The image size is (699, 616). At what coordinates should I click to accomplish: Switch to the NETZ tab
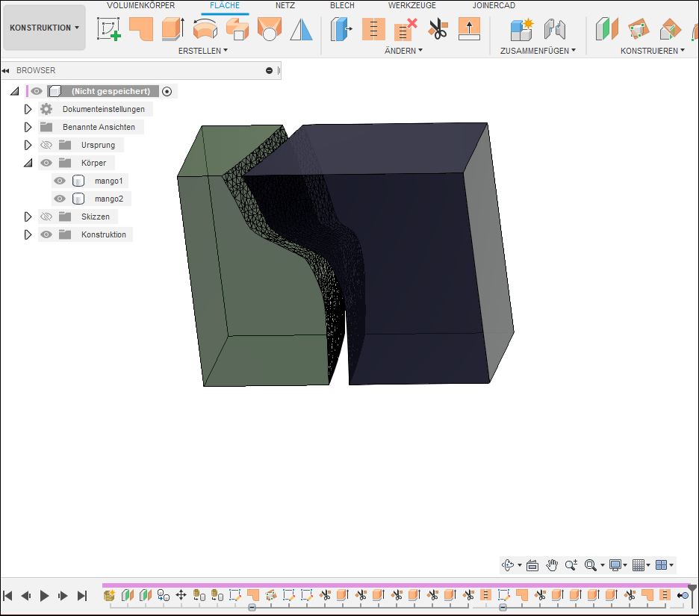(x=285, y=5)
